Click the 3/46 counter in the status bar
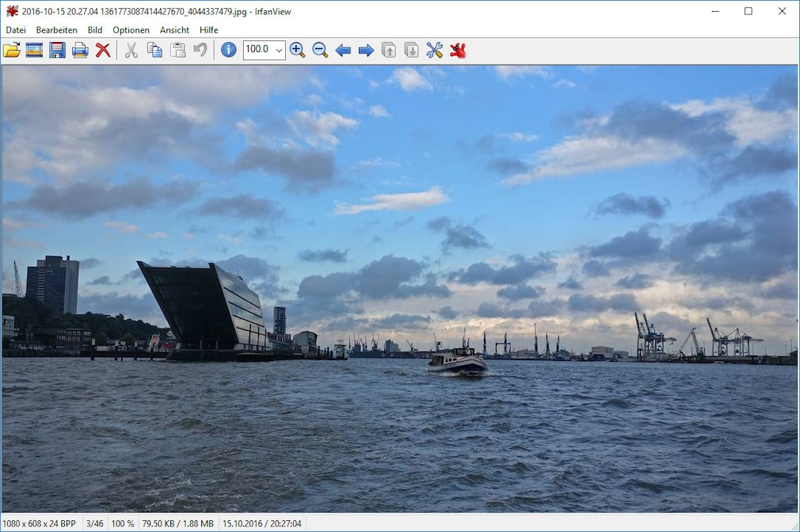 (x=93, y=523)
